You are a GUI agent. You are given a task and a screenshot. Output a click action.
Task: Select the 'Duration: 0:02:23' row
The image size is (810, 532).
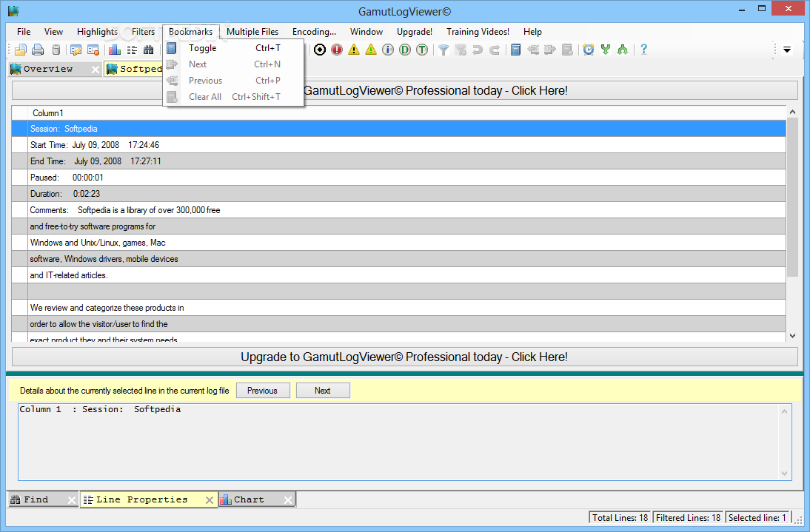(x=398, y=194)
